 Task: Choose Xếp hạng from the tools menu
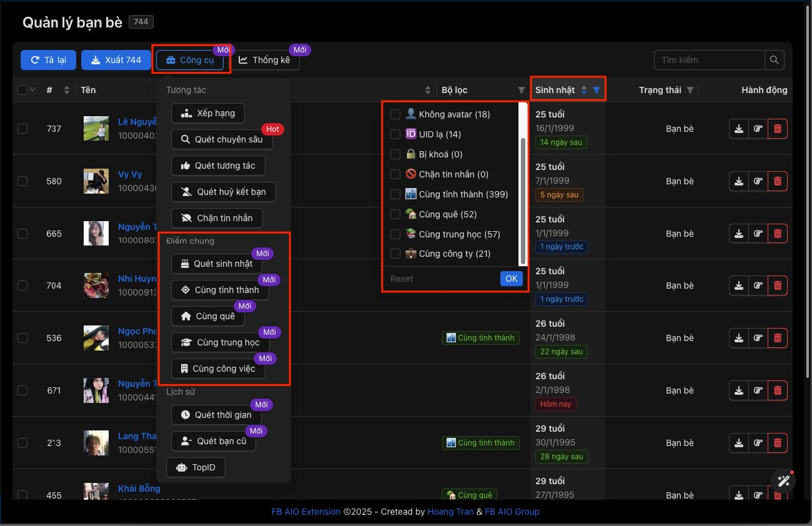(208, 114)
